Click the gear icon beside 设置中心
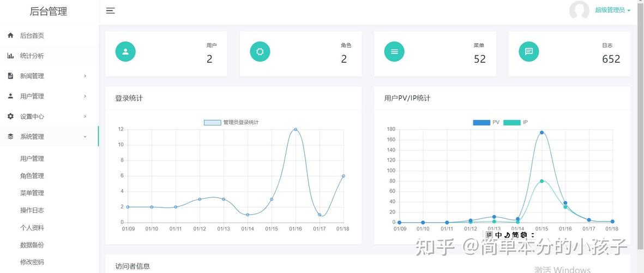The width and height of the screenshot is (644, 273). click(11, 116)
